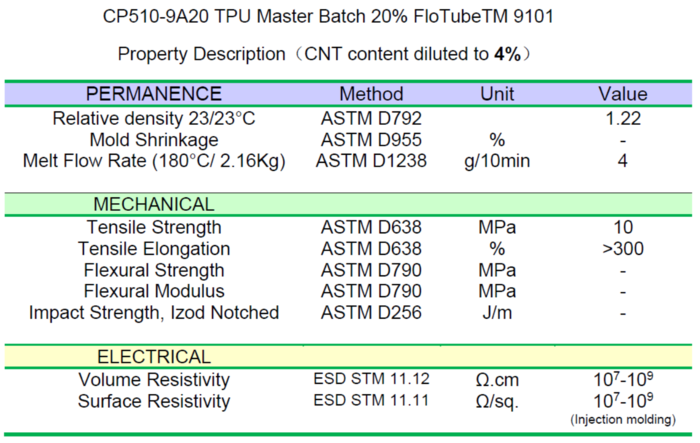
Task: Click the ESD STM 11.11 method cell
Action: pyautogui.click(x=371, y=400)
